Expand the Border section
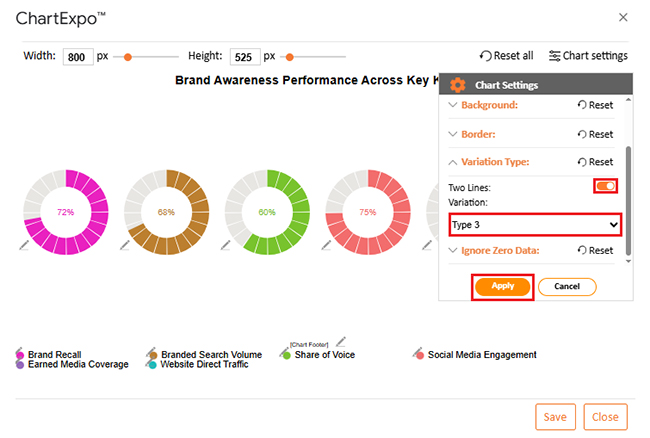Image resolution: width=650 pixels, height=438 pixels. coord(453,134)
